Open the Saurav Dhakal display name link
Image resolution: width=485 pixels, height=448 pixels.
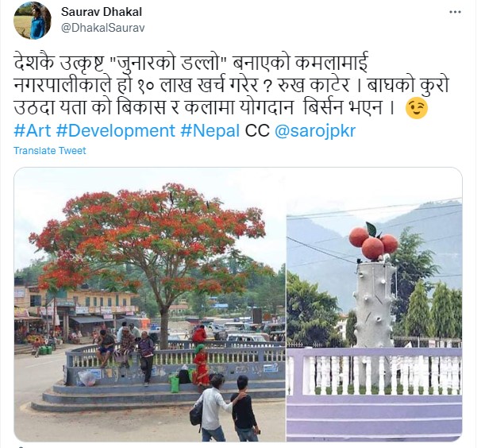(x=102, y=12)
